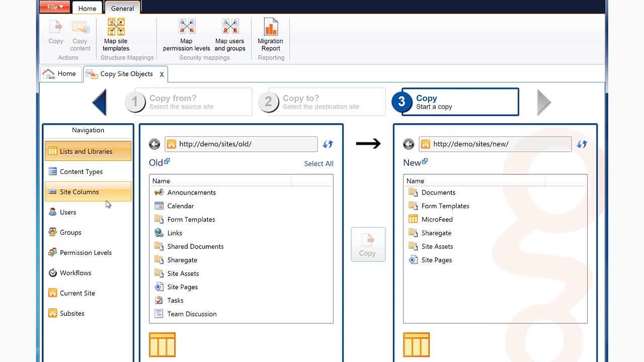Switch to the Home ribbon tab
The image size is (644, 362).
click(87, 8)
